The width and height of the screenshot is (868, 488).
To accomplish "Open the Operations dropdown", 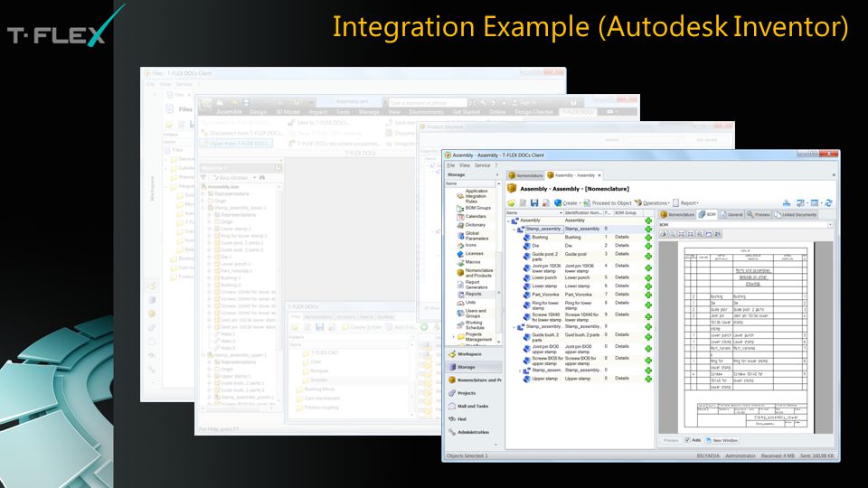I will (x=652, y=203).
